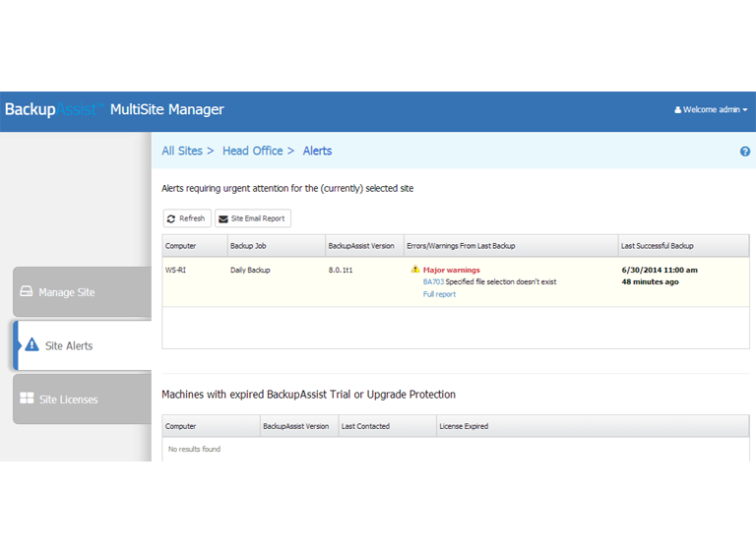Image resolution: width=756 pixels, height=554 pixels.
Task: Click the user icon beside Welcome admin
Action: tap(677, 110)
